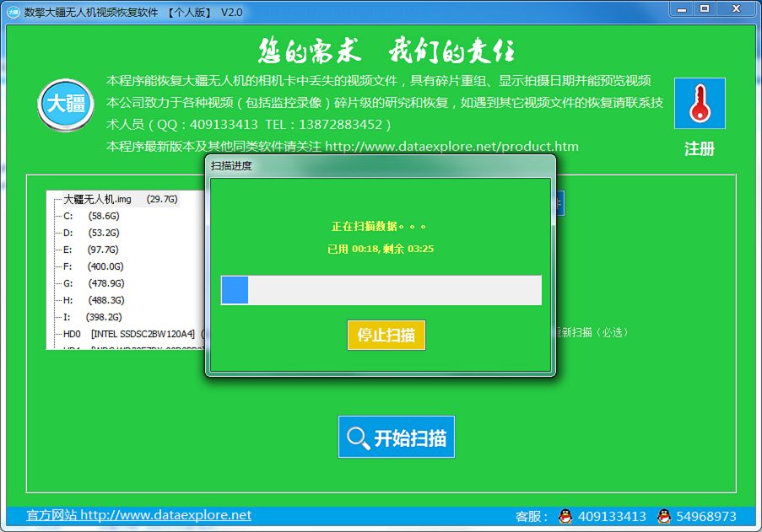Click the product.htm URL in the description

[x=451, y=146]
